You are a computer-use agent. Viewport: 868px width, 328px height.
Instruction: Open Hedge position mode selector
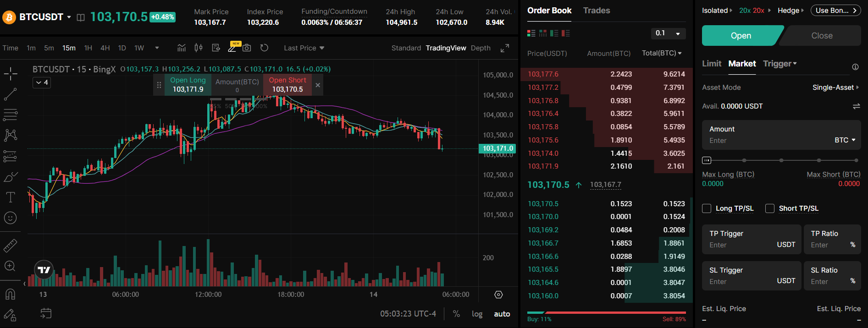pos(791,11)
